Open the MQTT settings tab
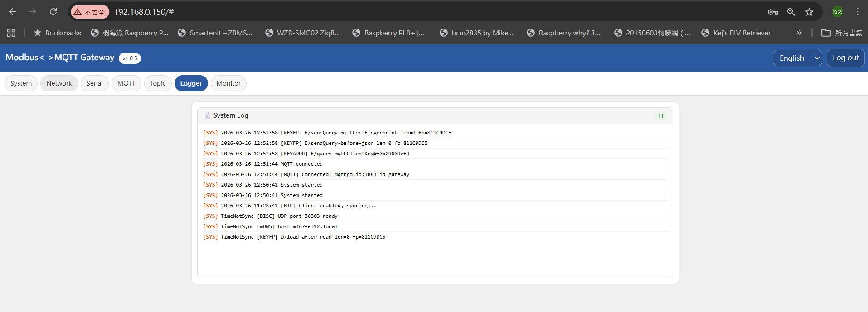 click(126, 83)
